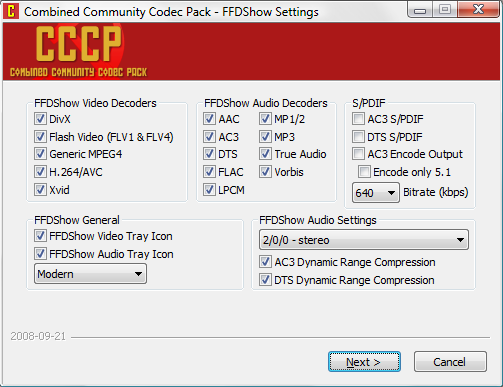503x387 pixels.
Task: Expand the 2/0/0 - stereo speaker dropdown
Action: click(x=364, y=240)
